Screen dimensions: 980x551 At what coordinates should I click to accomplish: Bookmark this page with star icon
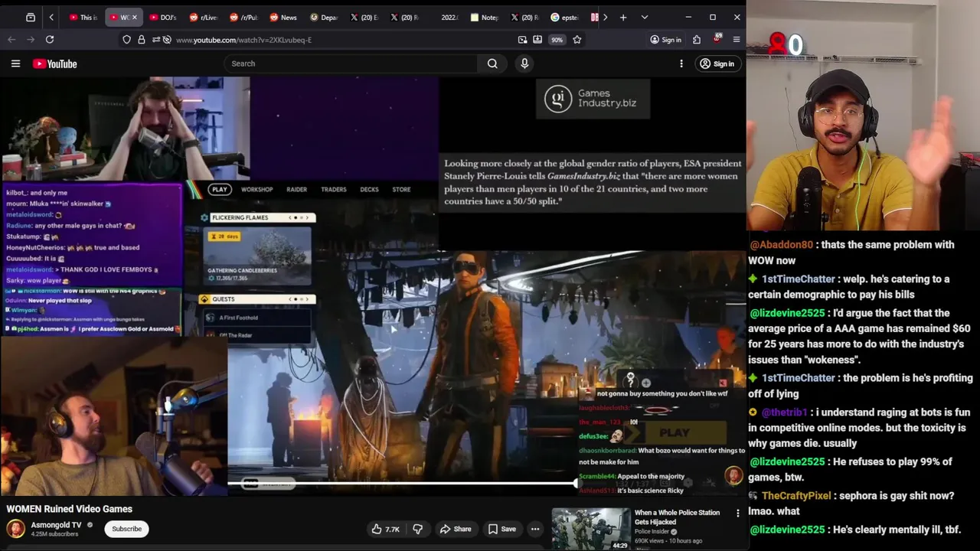pos(577,40)
